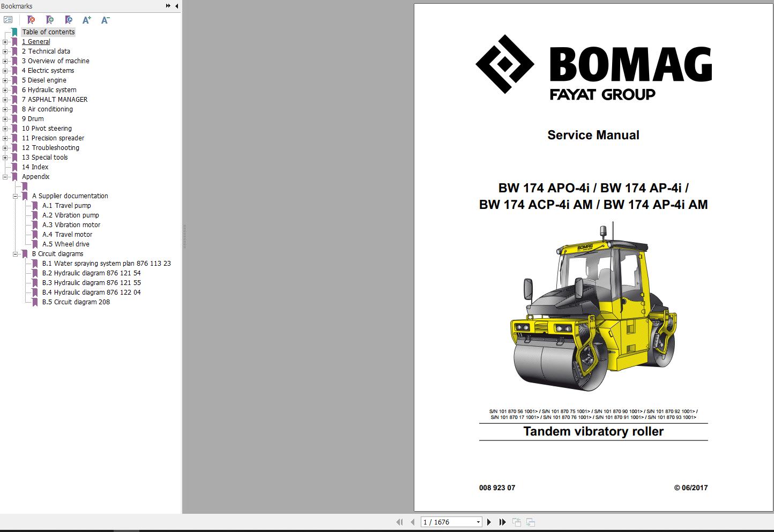Screen dimensions: 774x532
Task: Expand the 4 Electric systems bookmark
Action: click(x=5, y=71)
